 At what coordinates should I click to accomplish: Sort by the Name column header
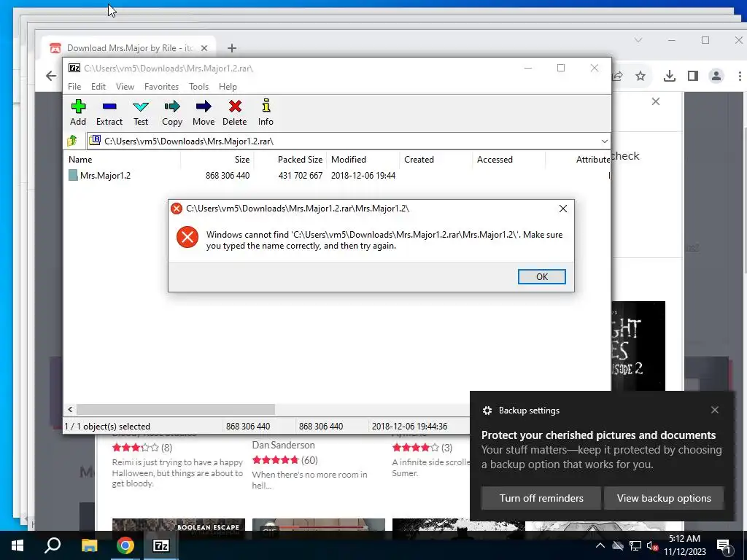[123, 160]
